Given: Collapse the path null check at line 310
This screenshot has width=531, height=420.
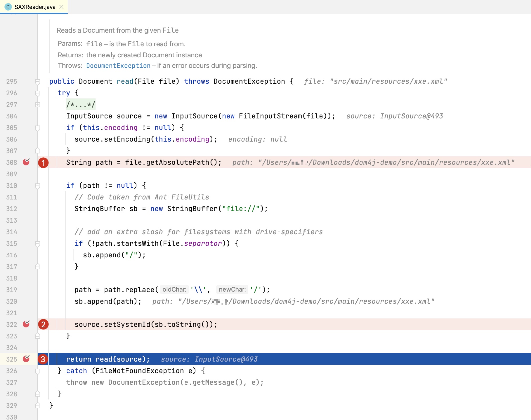Looking at the screenshot, I should coord(38,186).
